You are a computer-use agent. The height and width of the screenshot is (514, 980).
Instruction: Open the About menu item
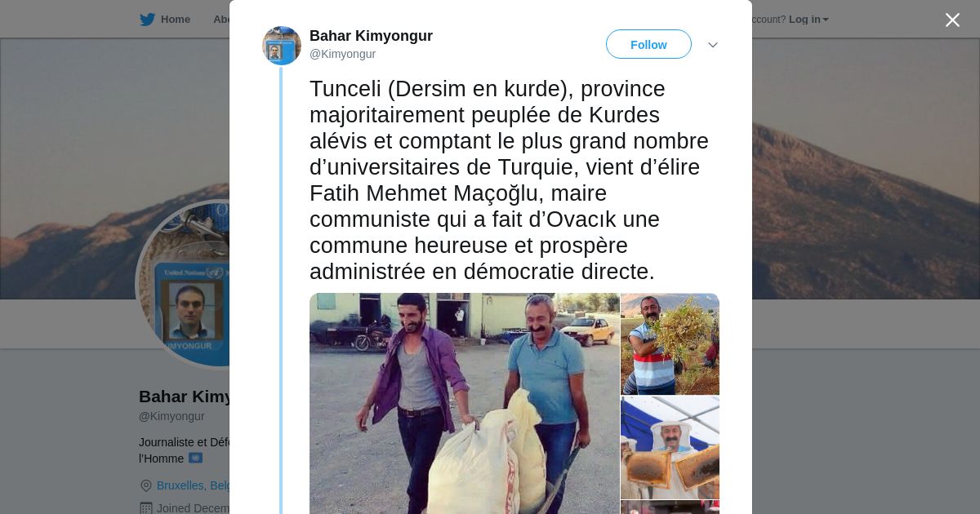pos(221,20)
